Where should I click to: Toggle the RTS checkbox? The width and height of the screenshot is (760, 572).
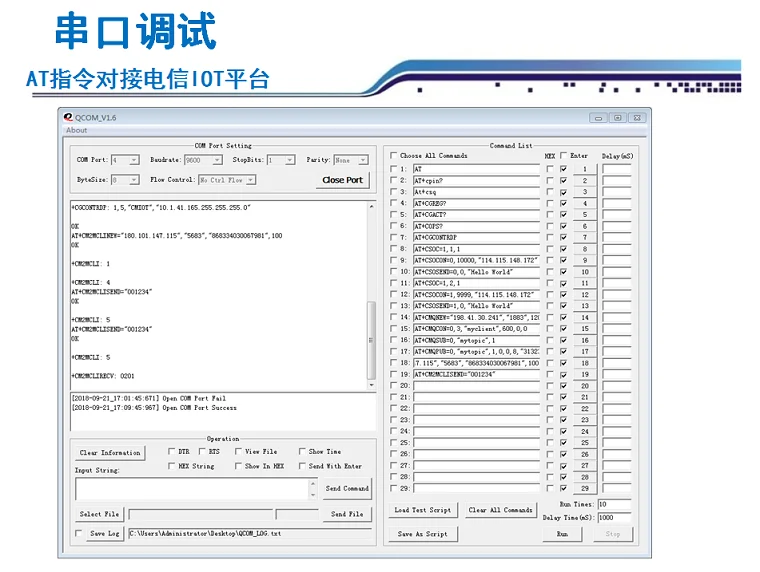coord(202,451)
